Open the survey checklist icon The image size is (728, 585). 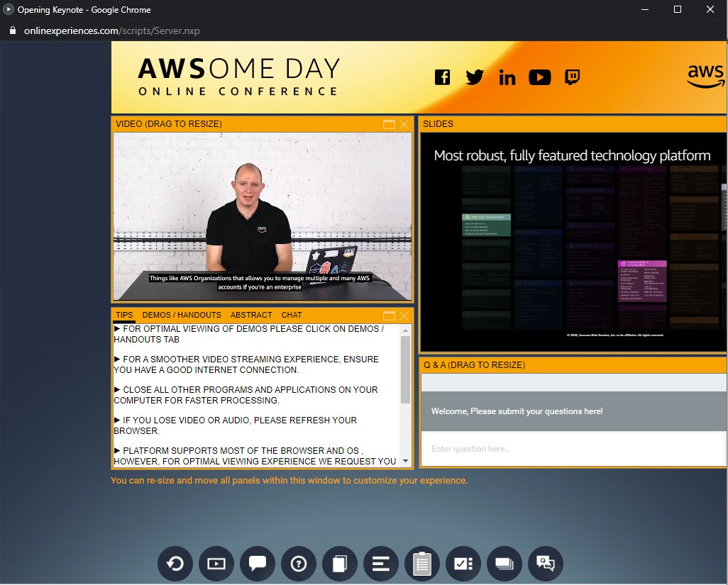pyautogui.click(x=463, y=564)
